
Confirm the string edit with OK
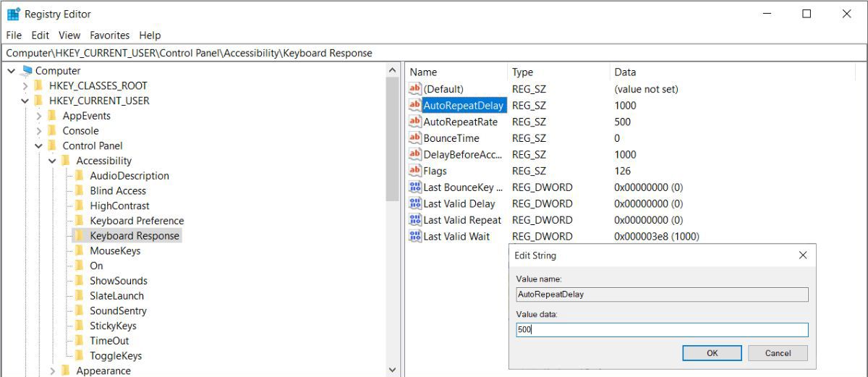(712, 353)
